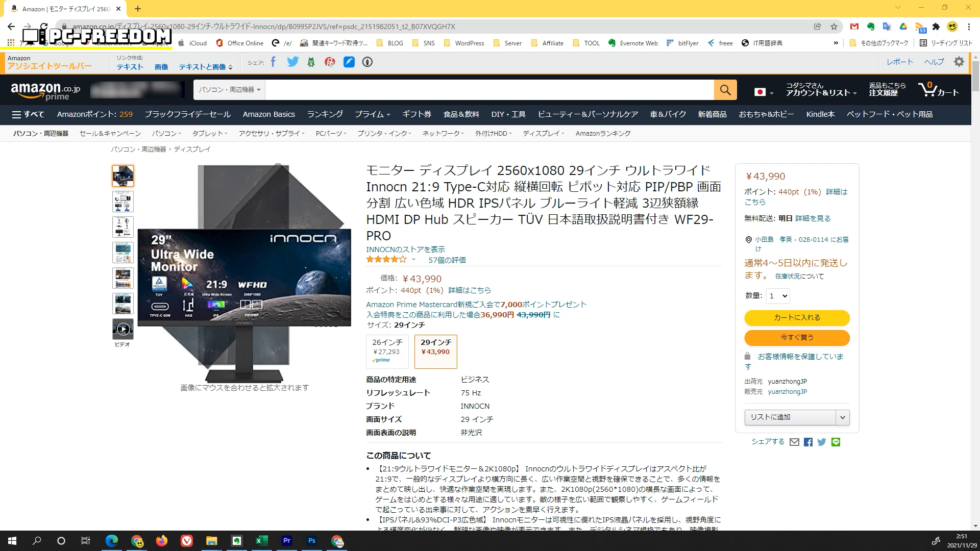Bookmark this page with star icon
Image resolution: width=980 pixels, height=551 pixels.
click(834, 27)
